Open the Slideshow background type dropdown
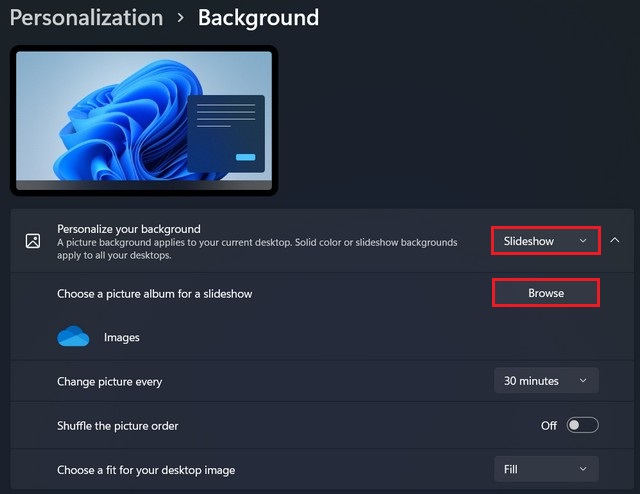Screen dimensions: 640x494 [546, 241]
